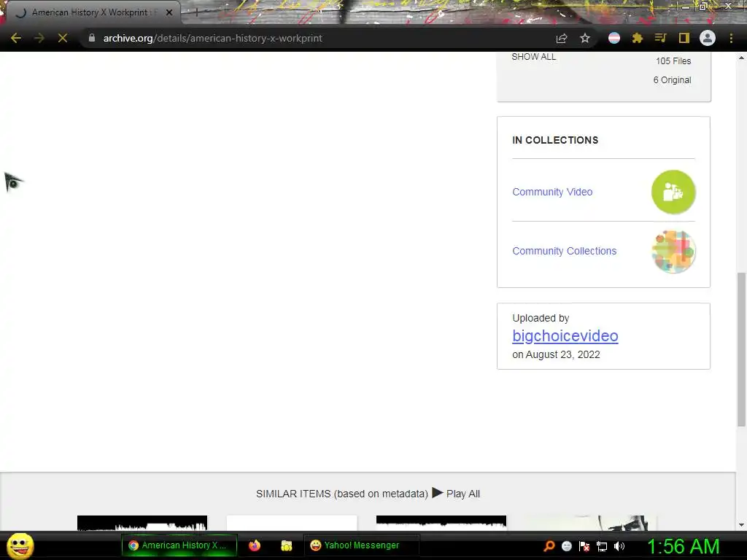Select American History X taskbar item
Viewport: 747px width, 560px height.
179,545
